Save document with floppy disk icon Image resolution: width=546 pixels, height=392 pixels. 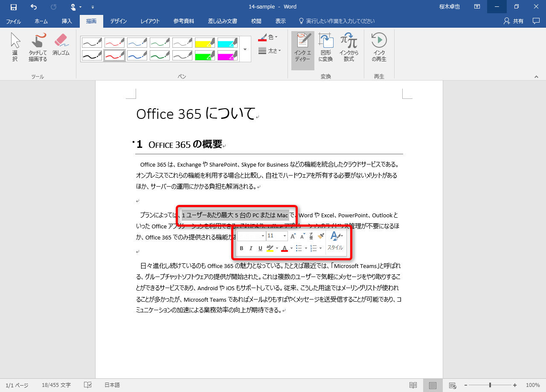(14, 7)
